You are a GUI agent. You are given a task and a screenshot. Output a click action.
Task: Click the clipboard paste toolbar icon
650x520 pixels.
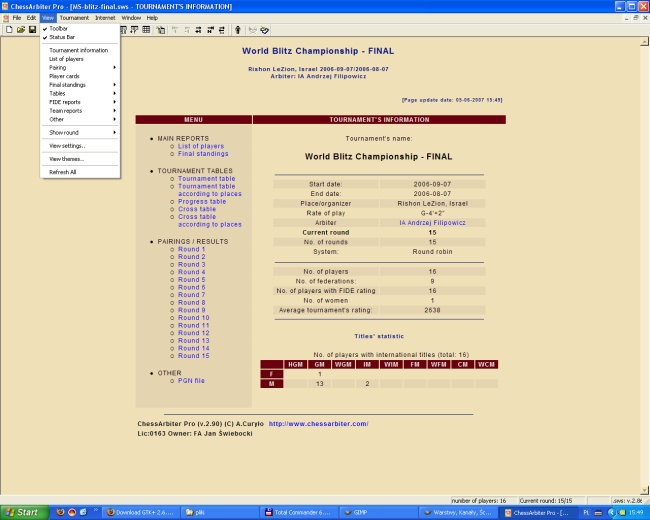161,29
